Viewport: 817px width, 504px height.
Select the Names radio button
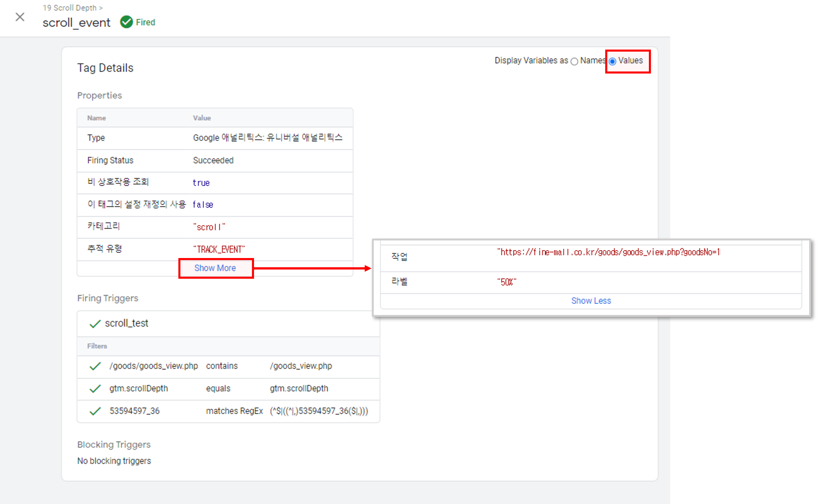(x=574, y=61)
